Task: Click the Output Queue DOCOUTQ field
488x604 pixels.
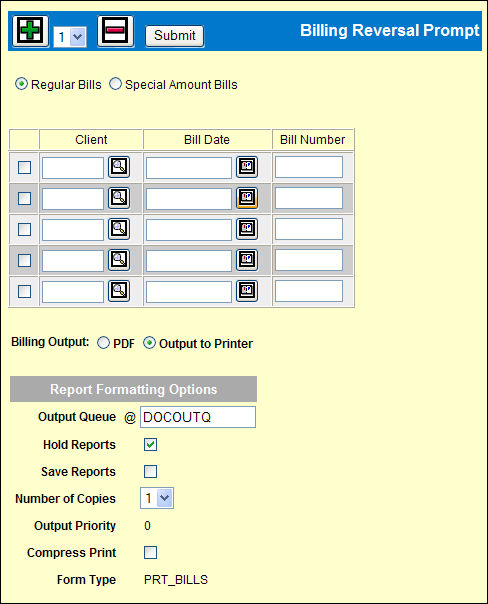Action: pos(198,417)
